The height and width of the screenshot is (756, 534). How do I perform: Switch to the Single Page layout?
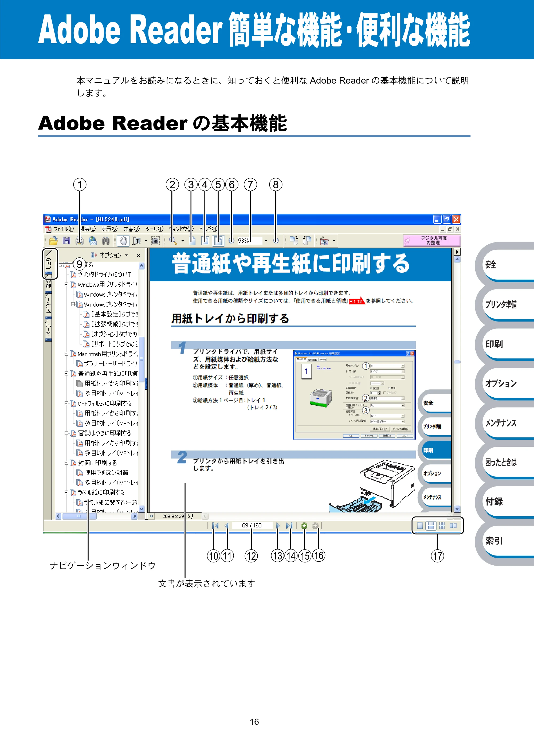[420, 526]
